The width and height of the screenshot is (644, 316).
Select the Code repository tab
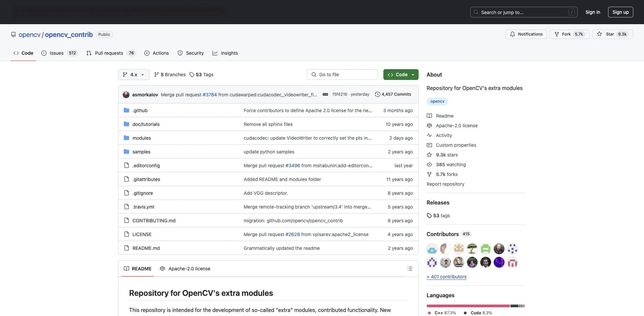pyautogui.click(x=23, y=53)
